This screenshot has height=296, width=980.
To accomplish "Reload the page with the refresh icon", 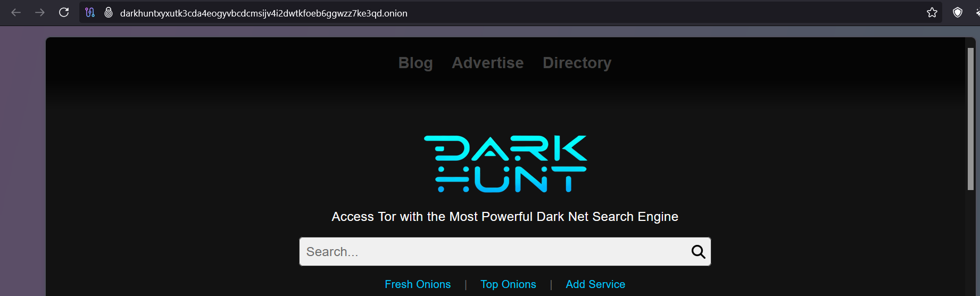I will [64, 13].
